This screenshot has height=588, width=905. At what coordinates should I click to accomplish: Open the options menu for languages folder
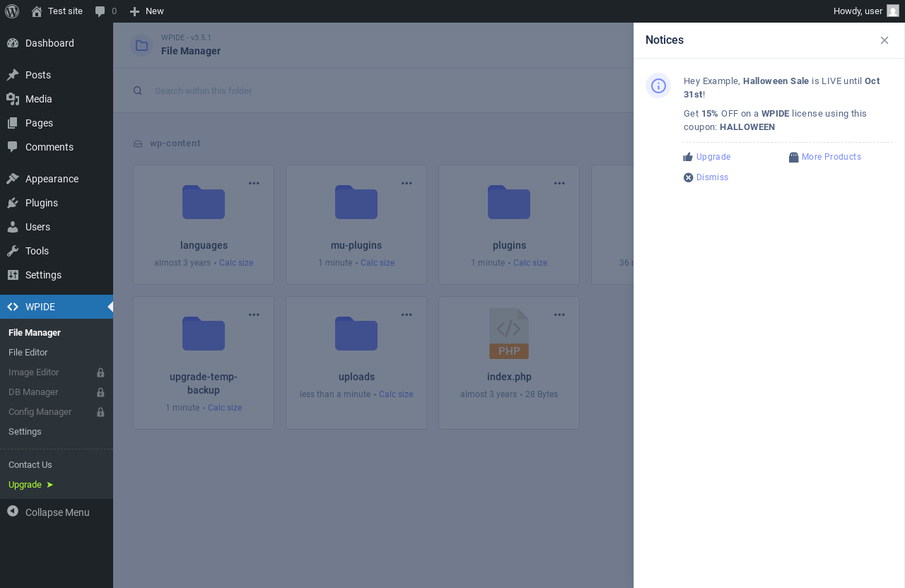[x=254, y=184]
